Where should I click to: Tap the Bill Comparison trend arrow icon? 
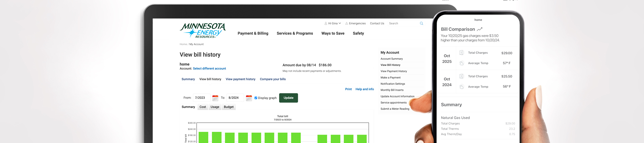tap(480, 29)
